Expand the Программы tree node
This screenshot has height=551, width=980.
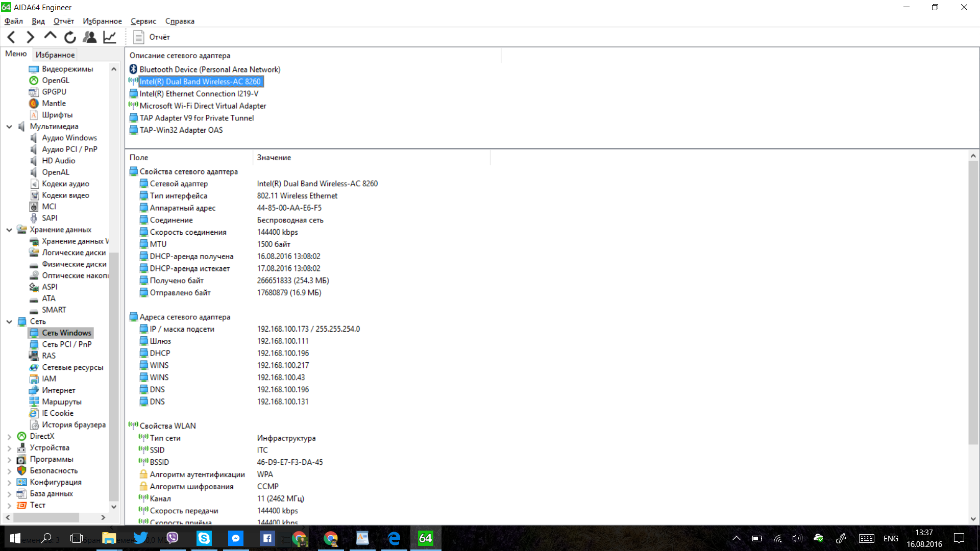[9, 459]
